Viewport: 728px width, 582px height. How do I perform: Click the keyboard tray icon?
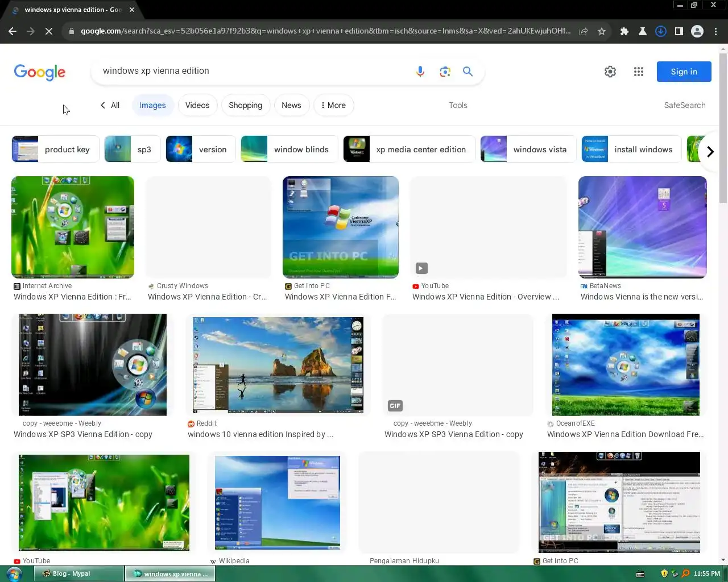[x=640, y=573]
